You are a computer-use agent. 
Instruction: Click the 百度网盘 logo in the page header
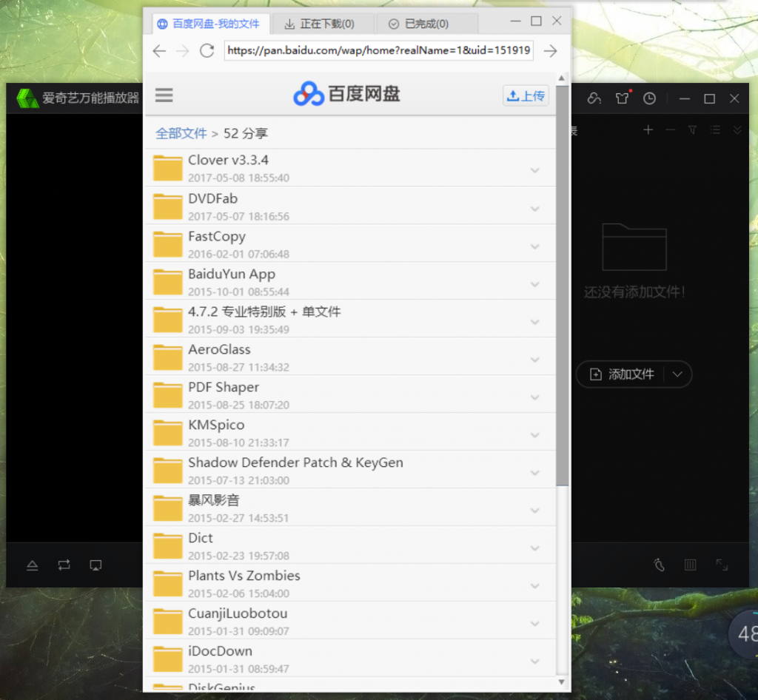point(346,94)
